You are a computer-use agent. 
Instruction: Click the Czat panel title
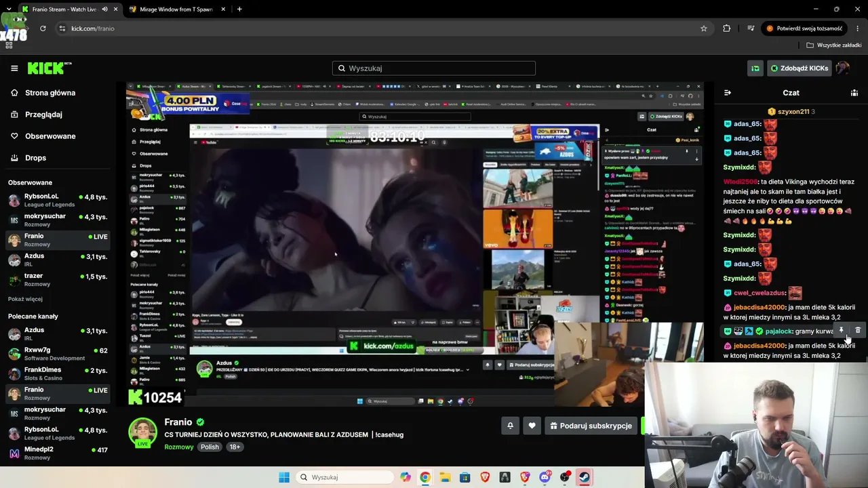pyautogui.click(x=791, y=93)
